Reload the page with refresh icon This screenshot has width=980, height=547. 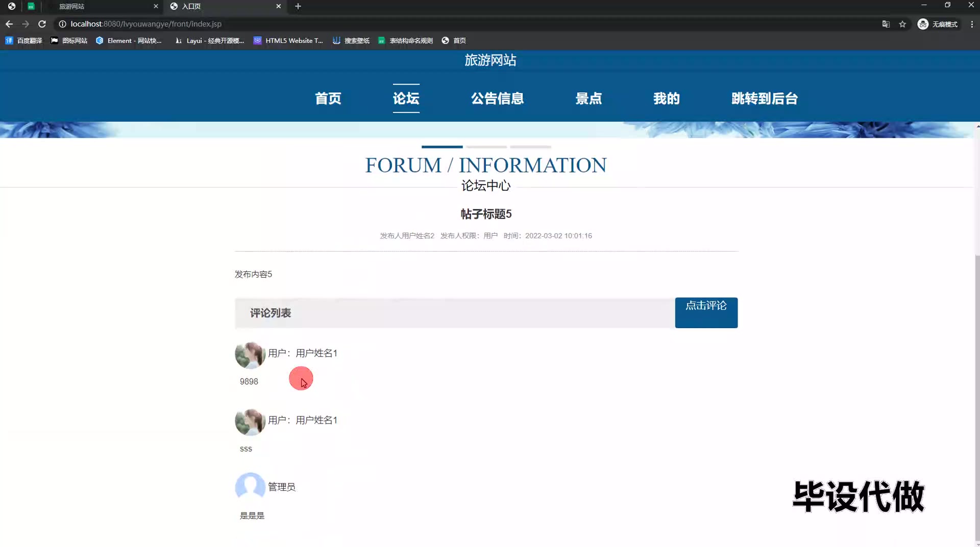(42, 24)
